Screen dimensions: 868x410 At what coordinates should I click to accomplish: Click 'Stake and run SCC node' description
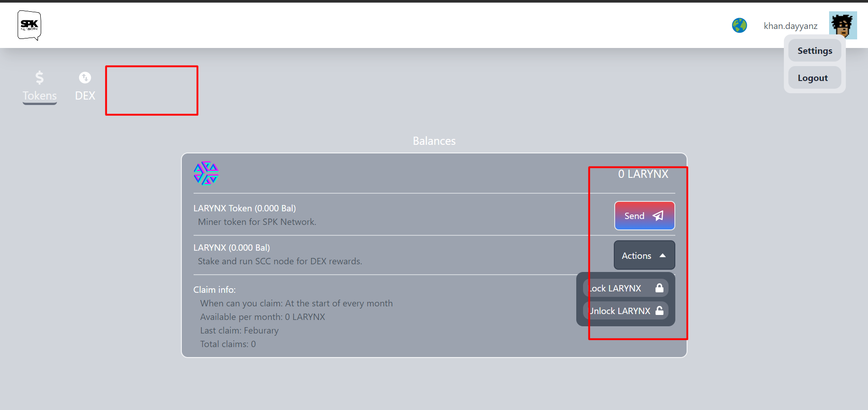point(280,261)
